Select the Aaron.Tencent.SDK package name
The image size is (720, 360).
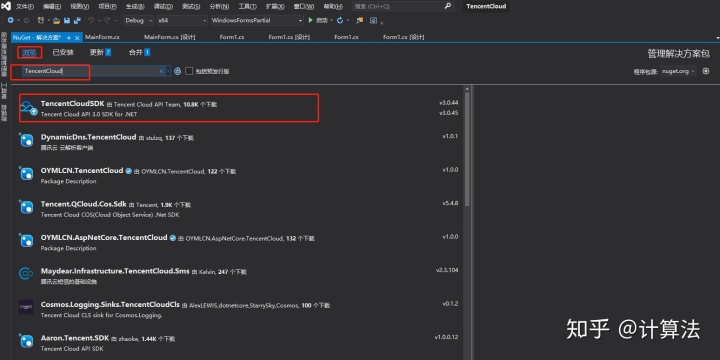click(x=75, y=338)
